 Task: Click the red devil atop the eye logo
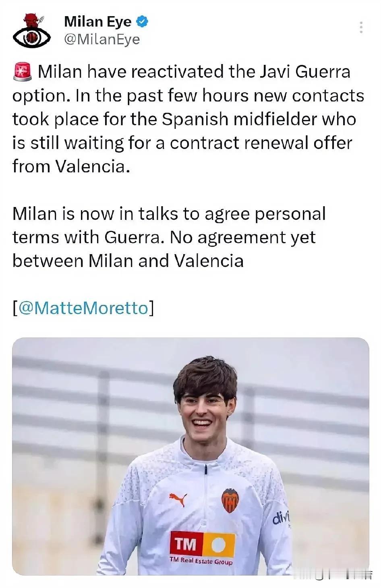click(31, 20)
